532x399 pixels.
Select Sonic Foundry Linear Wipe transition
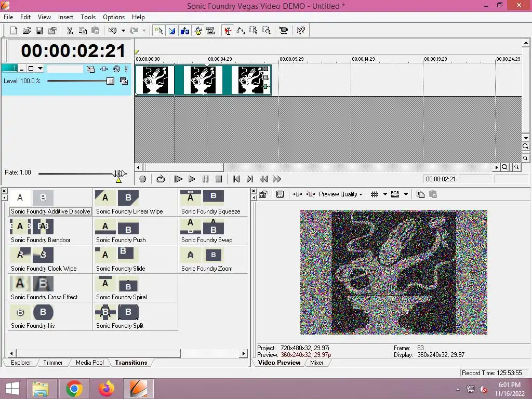(129, 211)
